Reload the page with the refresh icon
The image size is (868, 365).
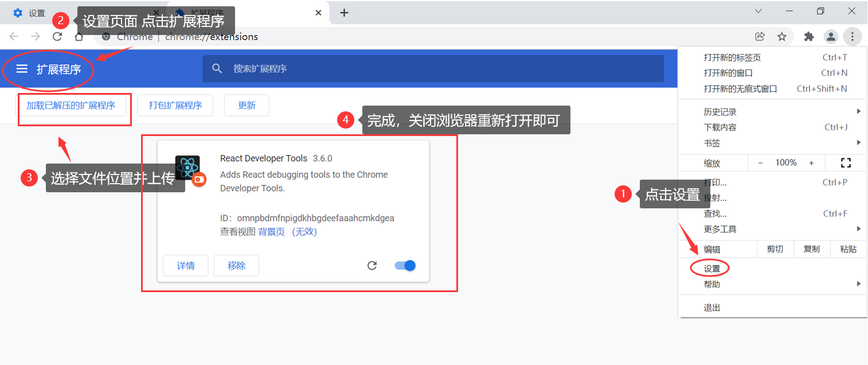[57, 37]
